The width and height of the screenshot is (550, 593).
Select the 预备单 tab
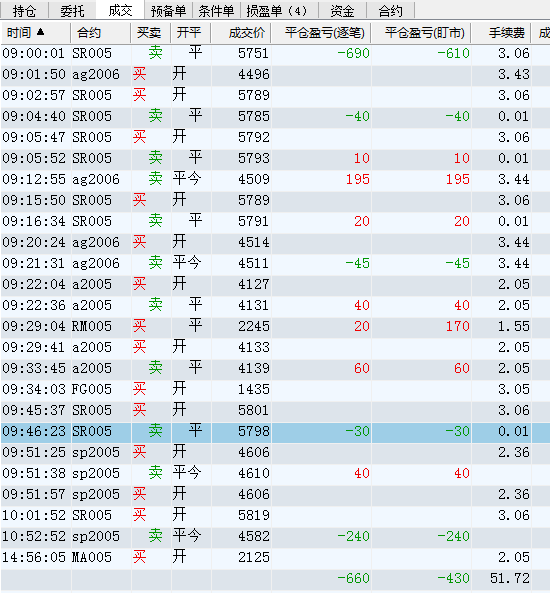coord(168,11)
